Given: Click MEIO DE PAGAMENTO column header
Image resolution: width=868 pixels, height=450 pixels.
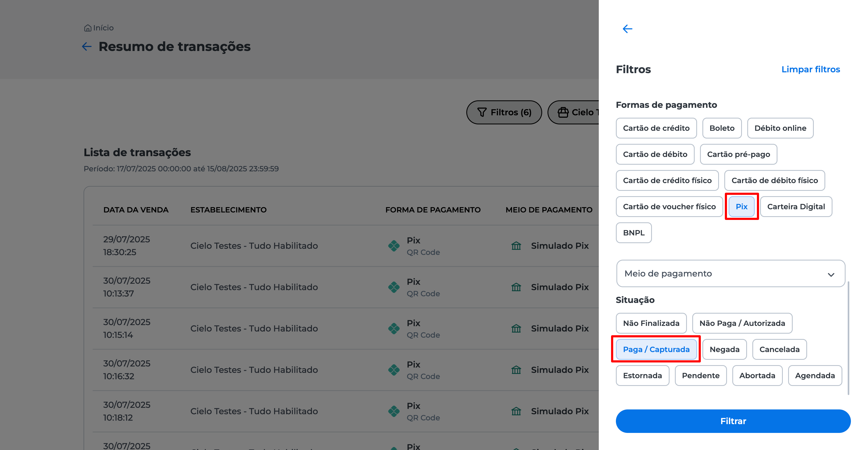Looking at the screenshot, I should (549, 210).
